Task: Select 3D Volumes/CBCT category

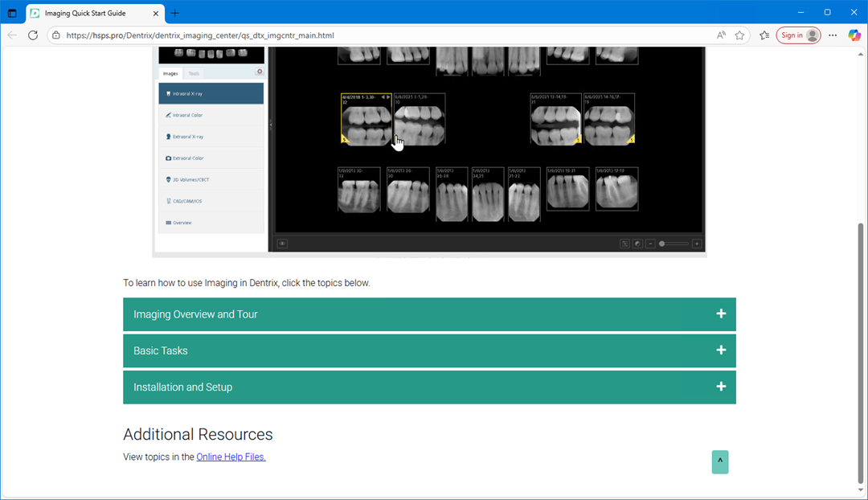Action: (211, 180)
